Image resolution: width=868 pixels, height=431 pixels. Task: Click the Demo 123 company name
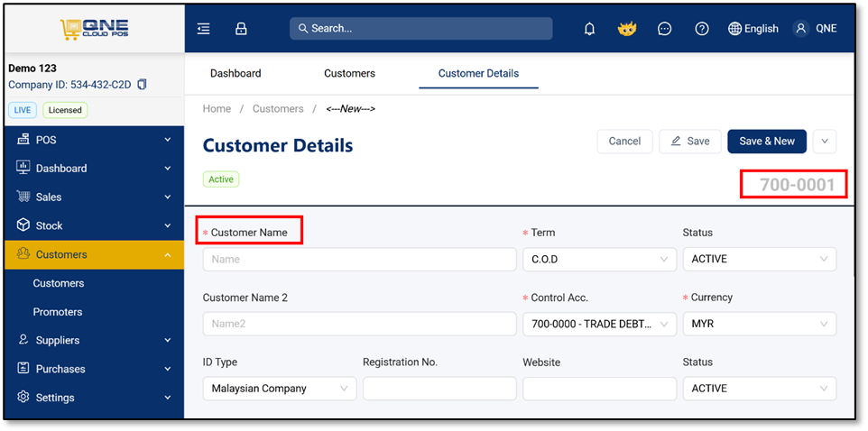tap(32, 69)
